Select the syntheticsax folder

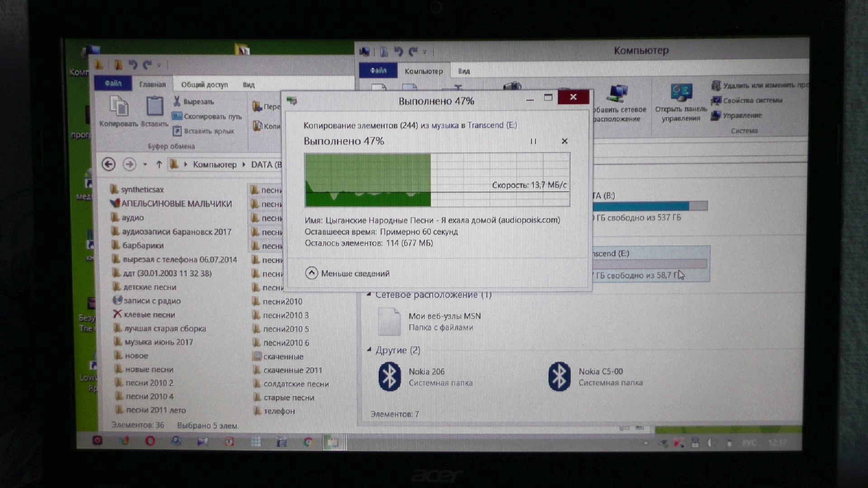[137, 190]
